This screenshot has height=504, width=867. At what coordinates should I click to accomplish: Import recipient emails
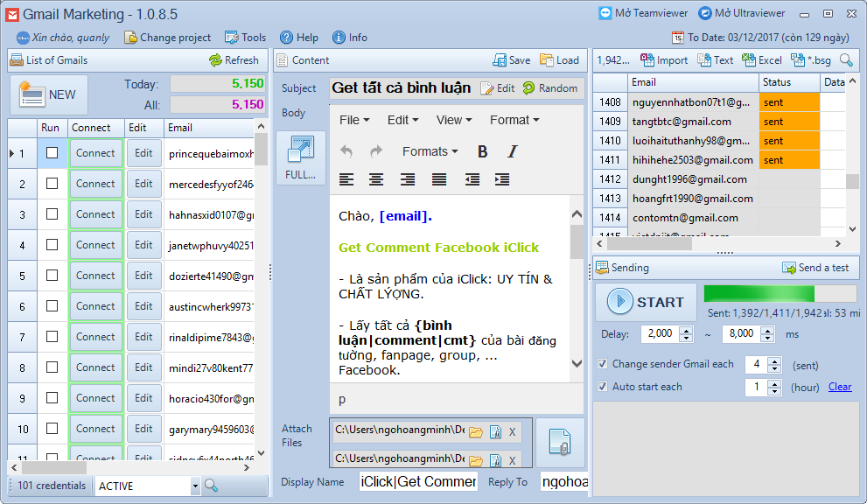[x=664, y=60]
